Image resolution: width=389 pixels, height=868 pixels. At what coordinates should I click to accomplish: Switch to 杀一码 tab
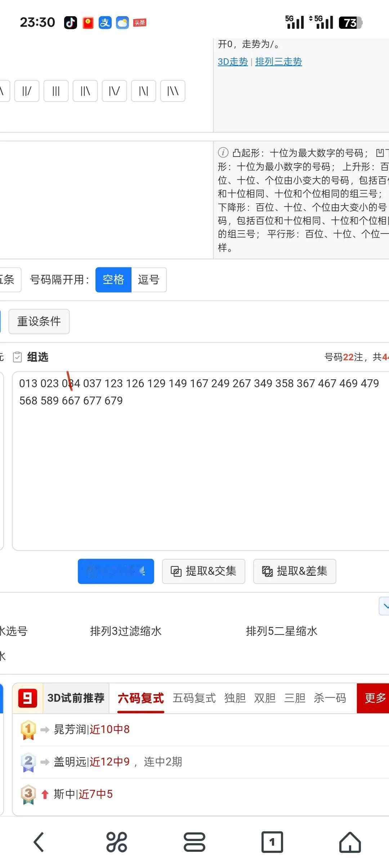(330, 698)
